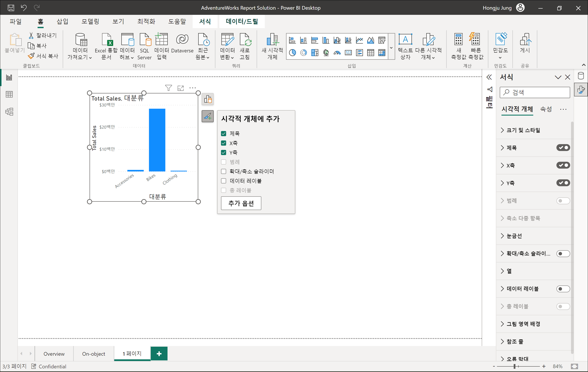Insert a 텍스트 상자

coord(405,46)
